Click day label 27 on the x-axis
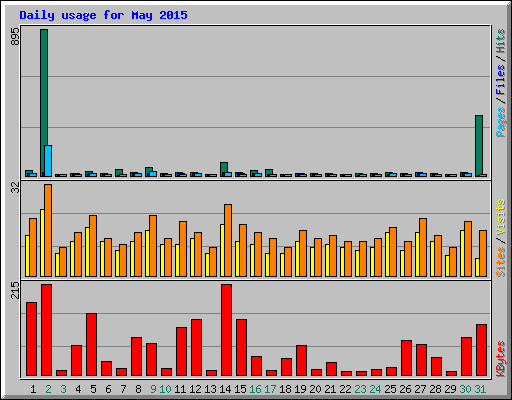 point(420,389)
